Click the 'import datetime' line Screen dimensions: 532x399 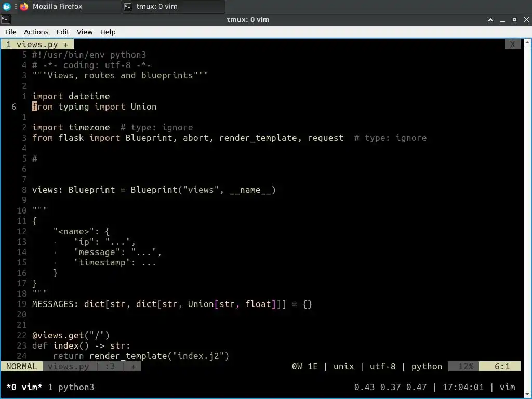pyautogui.click(x=71, y=96)
